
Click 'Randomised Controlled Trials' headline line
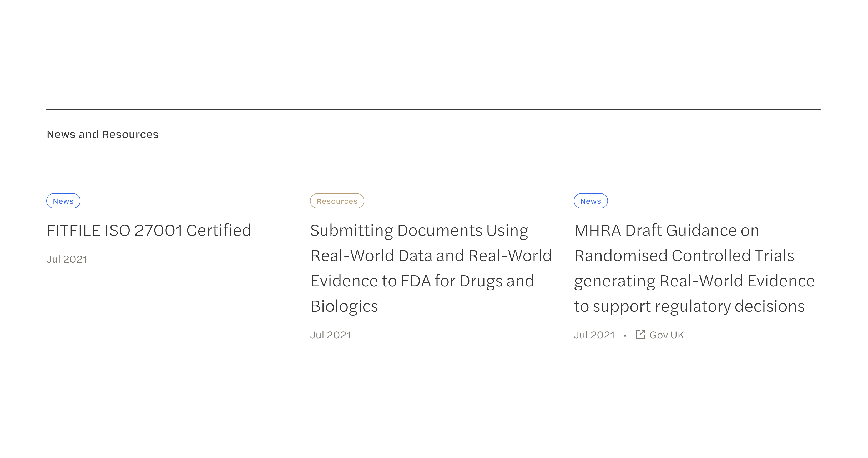[684, 256]
